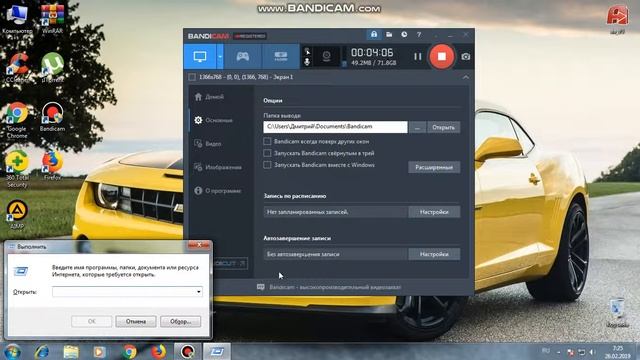
Task: Toggle mouse cursor effect icon
Action: click(307, 51)
